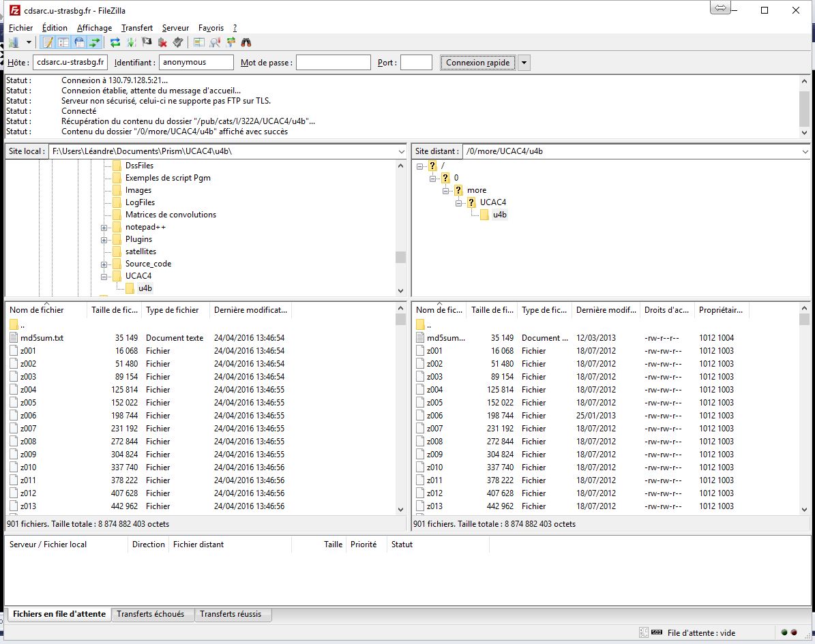Open the Connexion rapide history dropdown arrow
The width and height of the screenshot is (815, 644).
coord(524,63)
